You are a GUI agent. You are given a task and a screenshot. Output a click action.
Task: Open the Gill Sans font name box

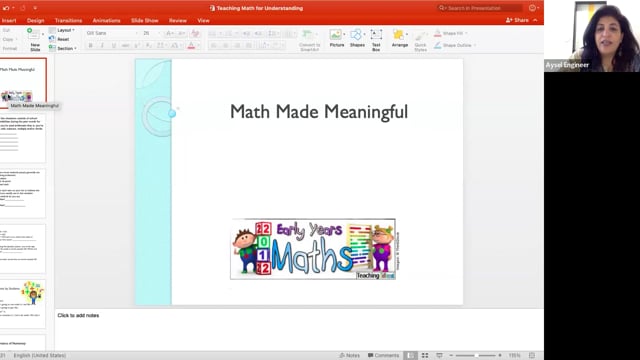pyautogui.click(x=112, y=33)
